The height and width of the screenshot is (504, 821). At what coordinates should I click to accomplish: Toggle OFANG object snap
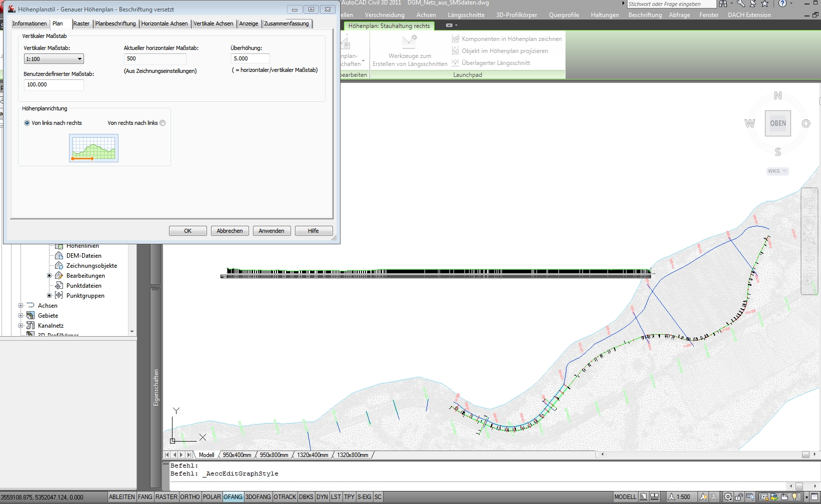tap(233, 497)
